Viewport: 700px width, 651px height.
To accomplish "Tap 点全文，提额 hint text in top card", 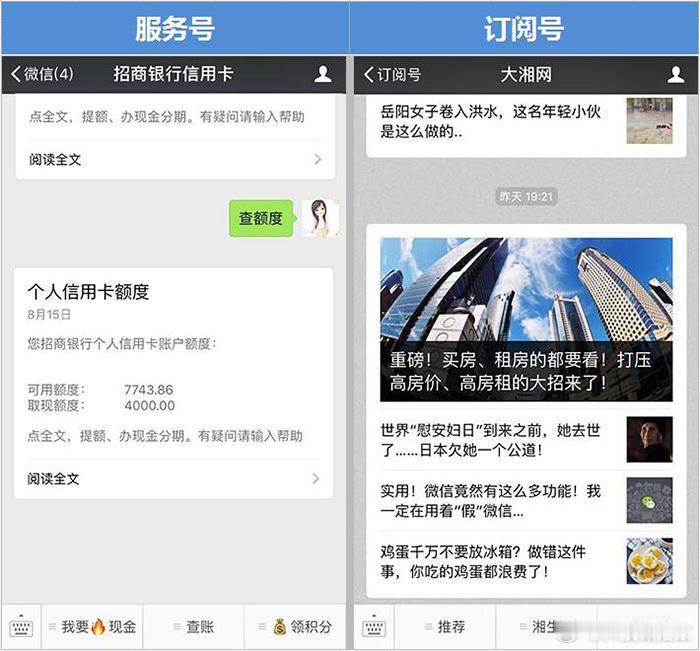I will tap(167, 117).
